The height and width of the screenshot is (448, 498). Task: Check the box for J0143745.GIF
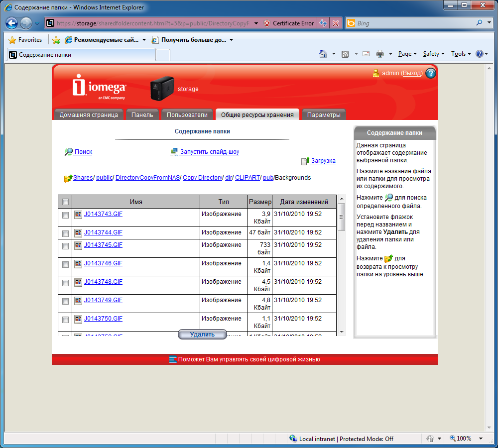(65, 246)
